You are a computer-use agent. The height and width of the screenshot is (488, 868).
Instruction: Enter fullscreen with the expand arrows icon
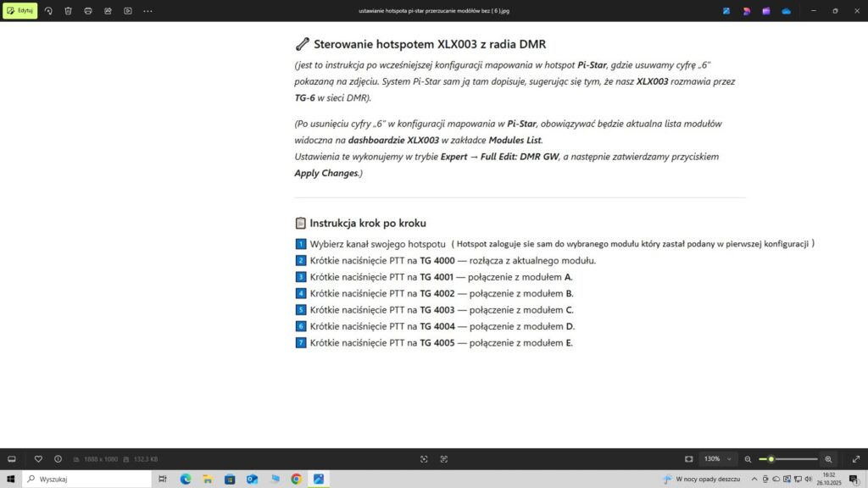pyautogui.click(x=855, y=459)
